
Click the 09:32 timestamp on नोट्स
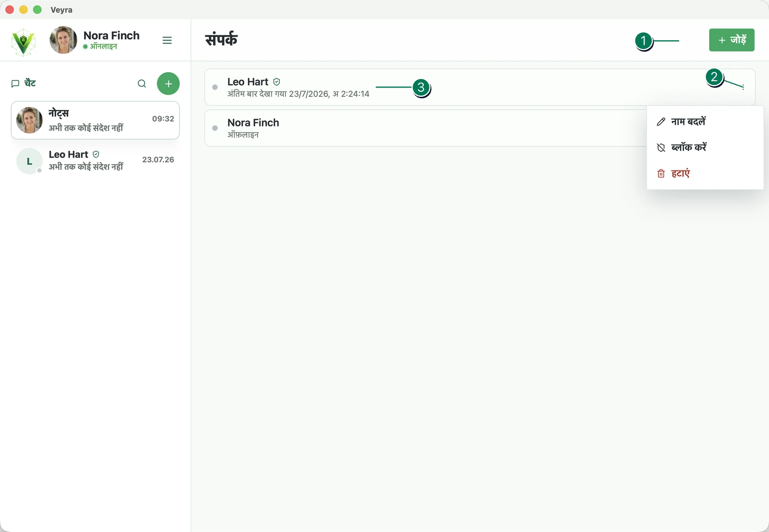(163, 119)
